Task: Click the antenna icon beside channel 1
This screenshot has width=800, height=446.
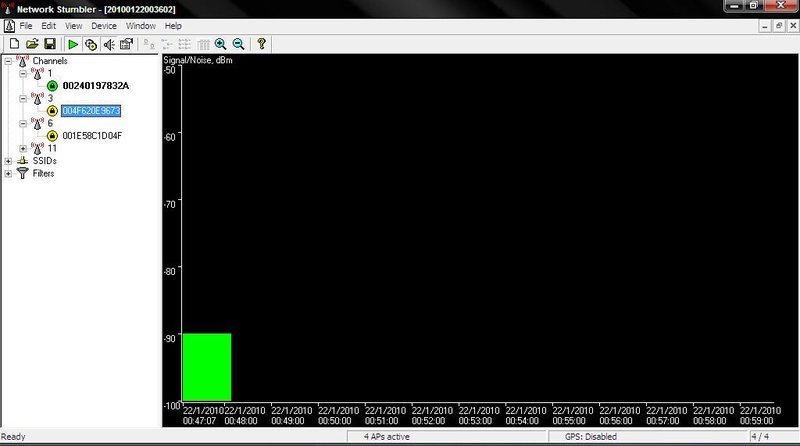Action: pyautogui.click(x=37, y=73)
